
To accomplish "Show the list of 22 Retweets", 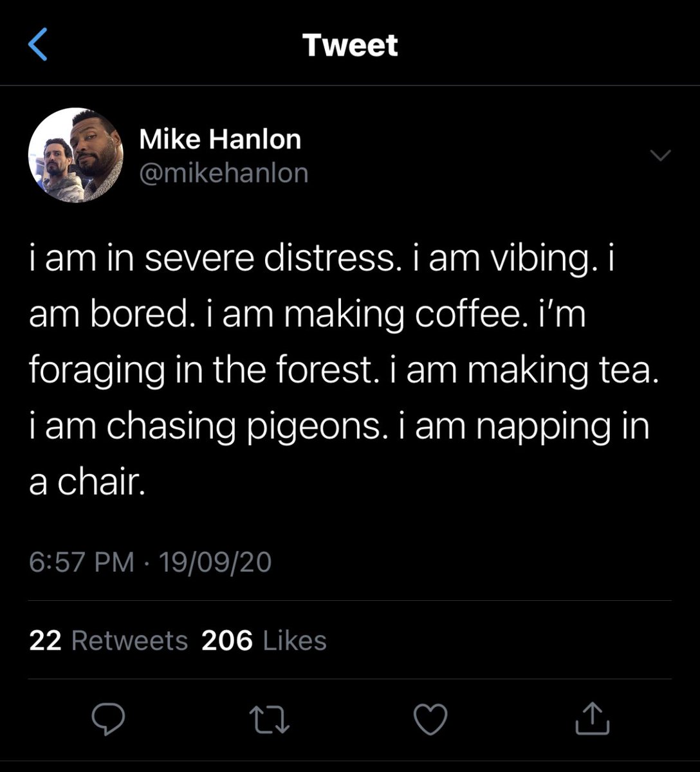I will (109, 641).
